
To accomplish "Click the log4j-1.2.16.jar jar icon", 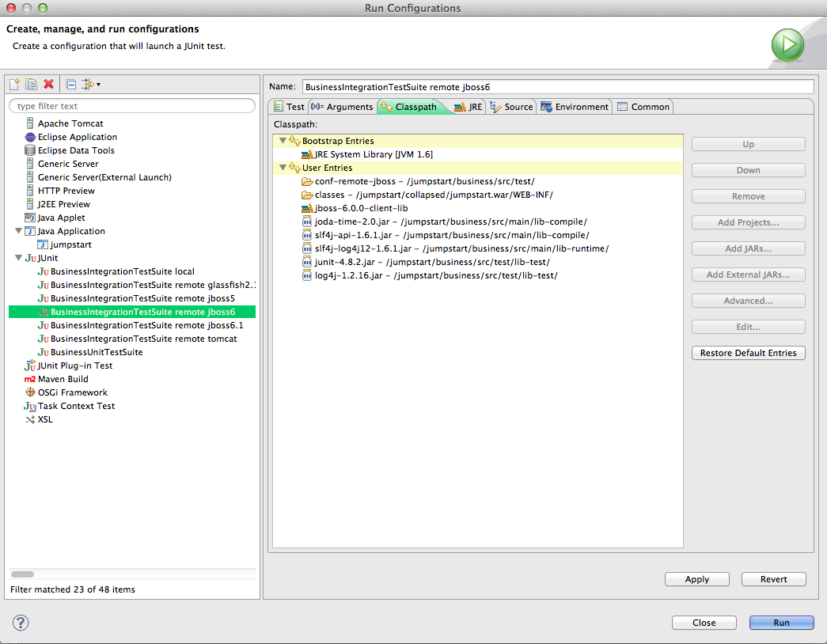I will click(x=307, y=276).
